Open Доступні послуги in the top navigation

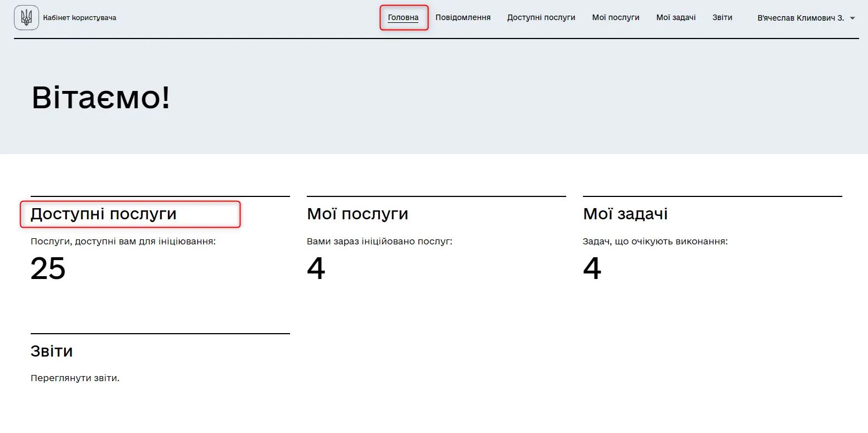tap(541, 17)
